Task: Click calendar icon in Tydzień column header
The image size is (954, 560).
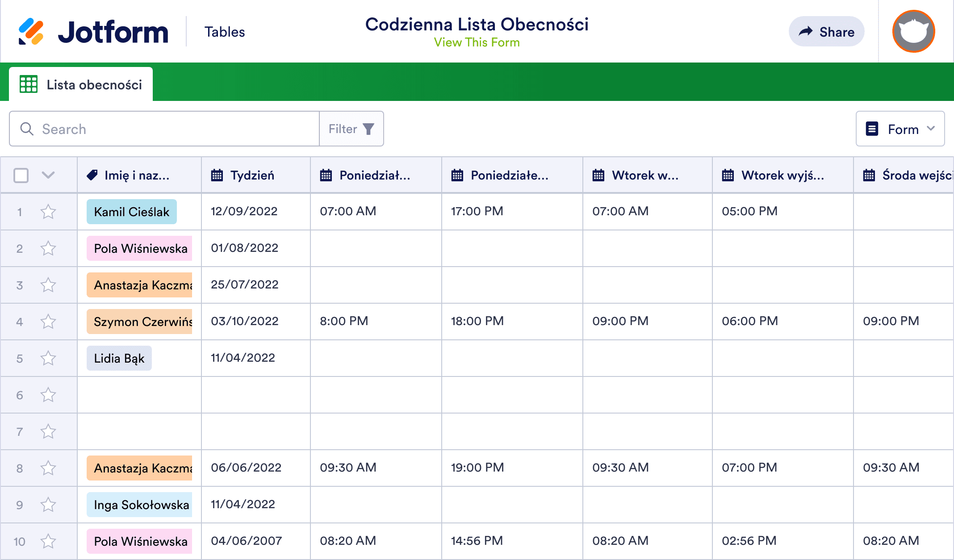Action: coord(217,176)
